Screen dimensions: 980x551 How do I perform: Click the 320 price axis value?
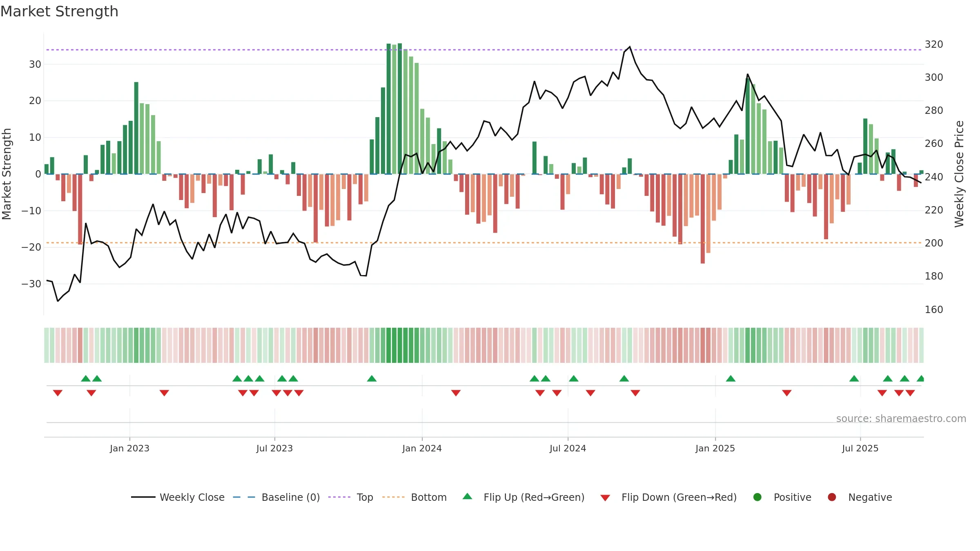tap(934, 44)
